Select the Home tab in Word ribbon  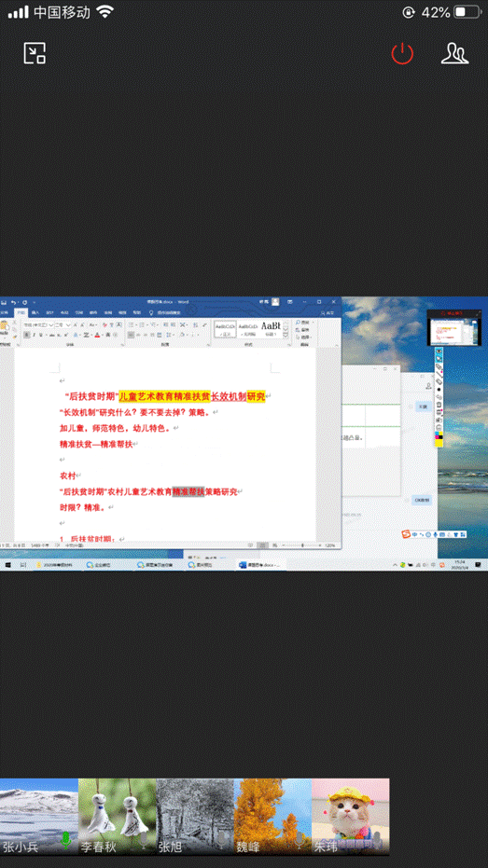(21, 312)
